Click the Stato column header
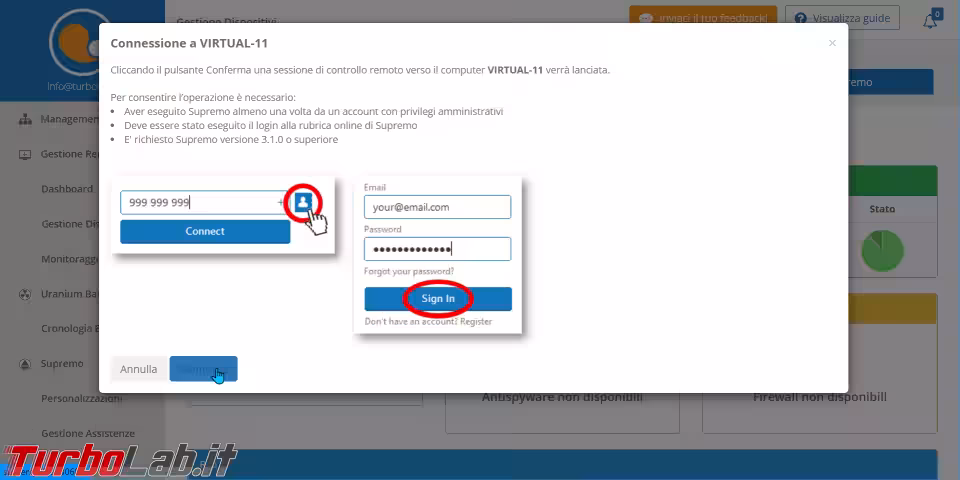This screenshot has width=960, height=480. [882, 209]
